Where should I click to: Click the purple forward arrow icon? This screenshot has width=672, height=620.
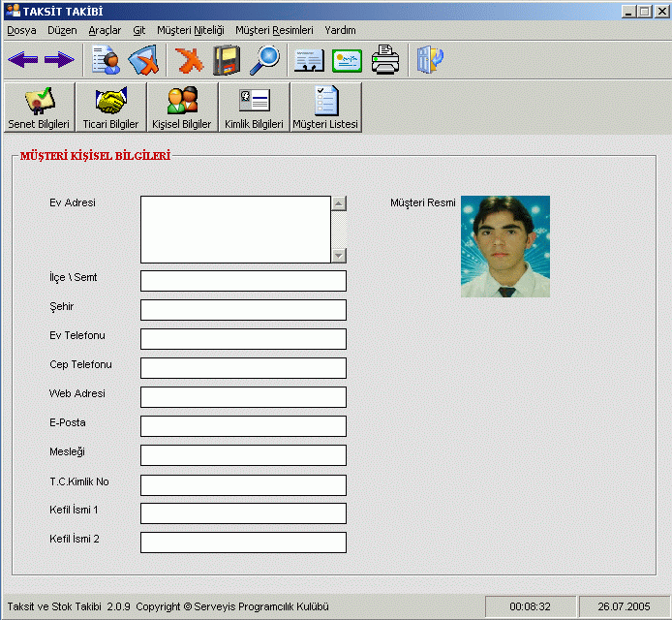point(58,60)
